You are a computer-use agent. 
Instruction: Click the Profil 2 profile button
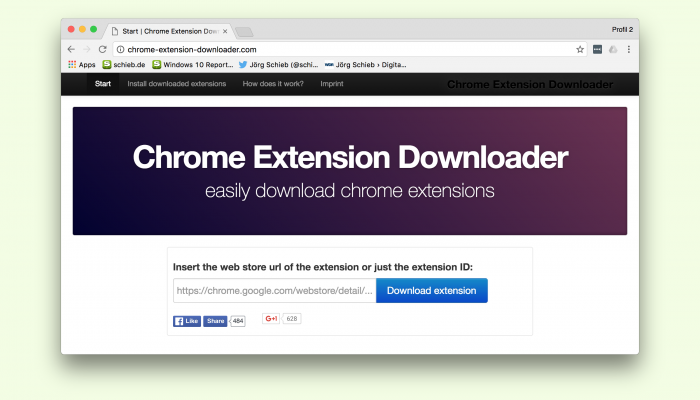pyautogui.click(x=622, y=29)
